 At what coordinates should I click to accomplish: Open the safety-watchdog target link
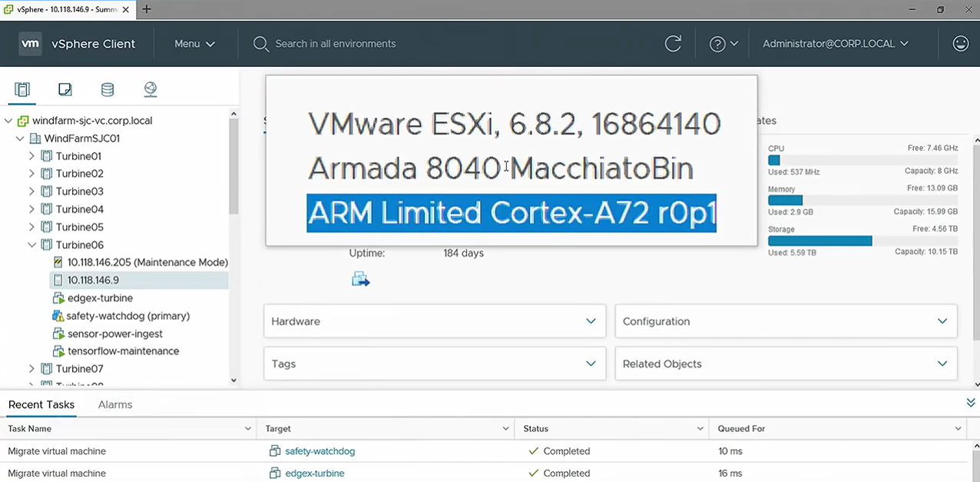pos(319,451)
